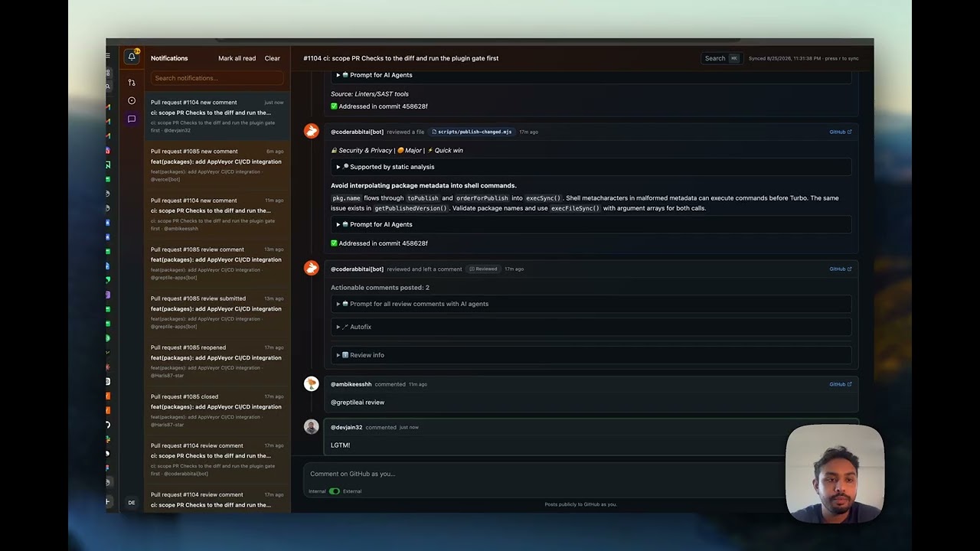Open the @coderabbitai[bot] name on file review

point(357,132)
